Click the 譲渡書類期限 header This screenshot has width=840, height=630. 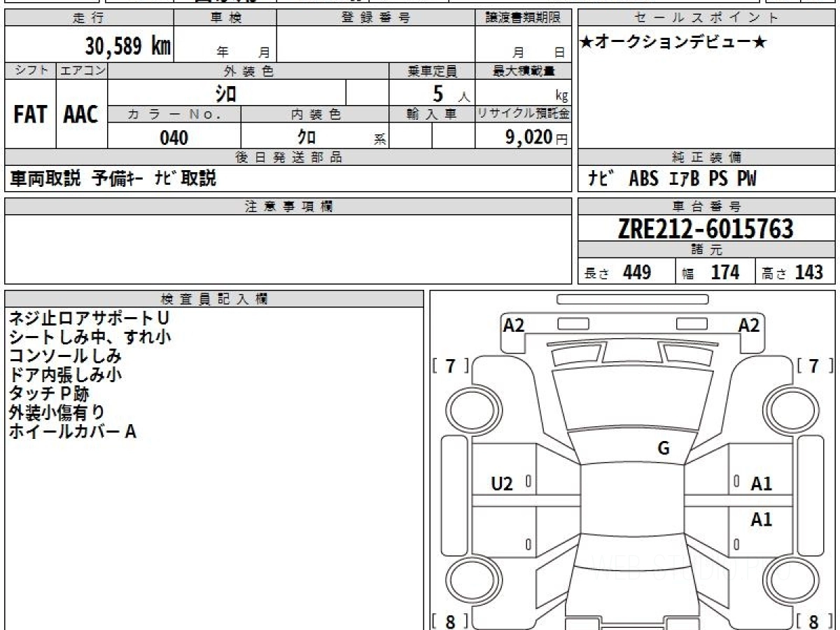[523, 18]
